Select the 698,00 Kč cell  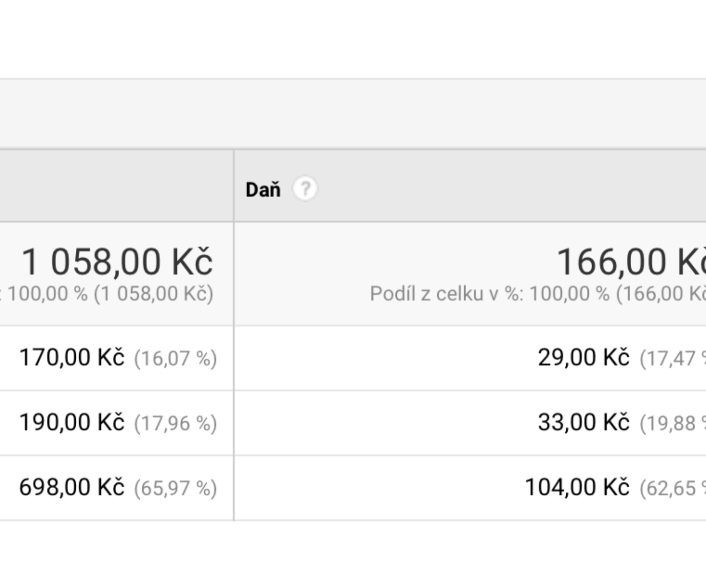coord(72,487)
